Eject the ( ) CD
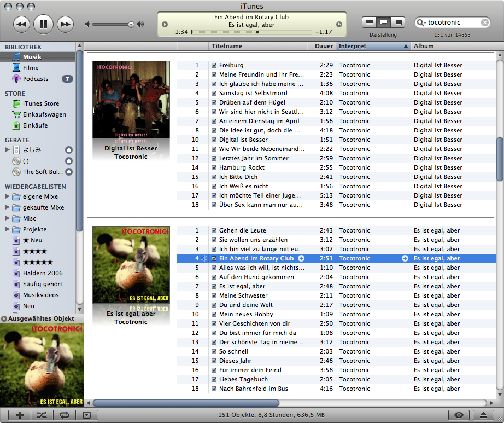Screen dimensions: 504x423 coord(69,161)
